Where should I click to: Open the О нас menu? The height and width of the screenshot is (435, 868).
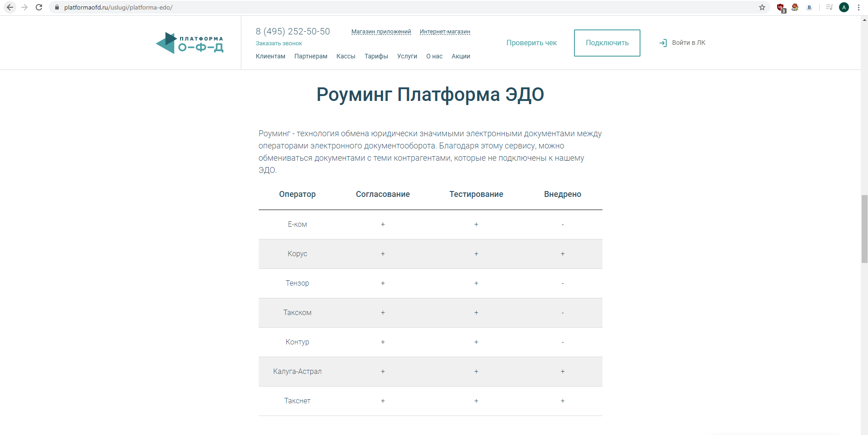(x=434, y=56)
